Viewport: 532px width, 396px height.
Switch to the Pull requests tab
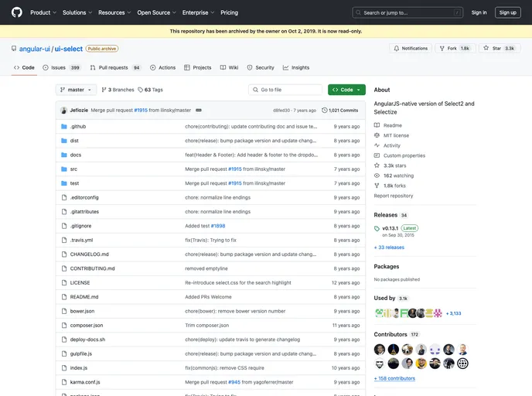(115, 68)
